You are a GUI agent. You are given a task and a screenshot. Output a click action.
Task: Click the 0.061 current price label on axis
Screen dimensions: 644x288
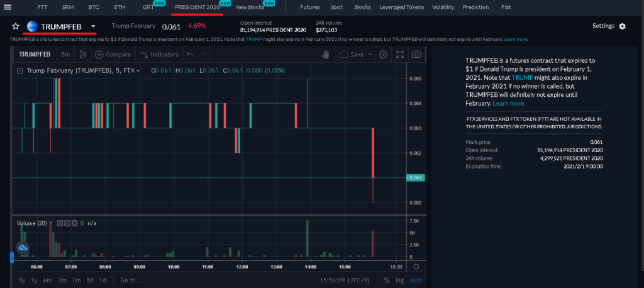click(x=416, y=178)
